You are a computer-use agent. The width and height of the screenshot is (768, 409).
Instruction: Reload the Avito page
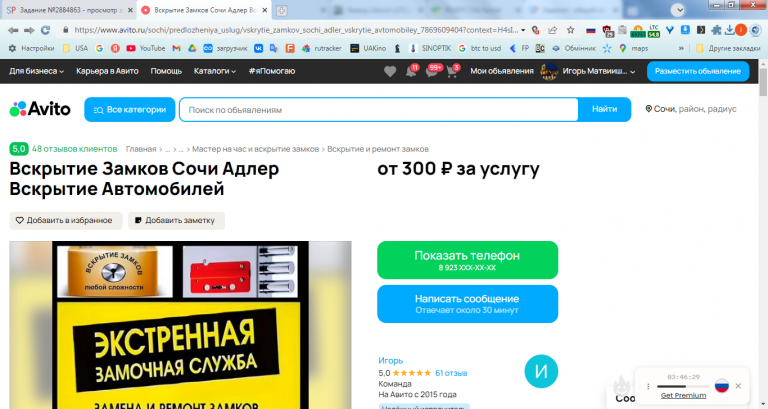(46, 30)
